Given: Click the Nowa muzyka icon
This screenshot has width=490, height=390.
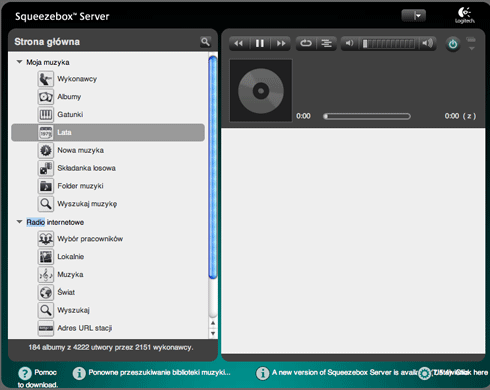Looking at the screenshot, I should [x=46, y=150].
